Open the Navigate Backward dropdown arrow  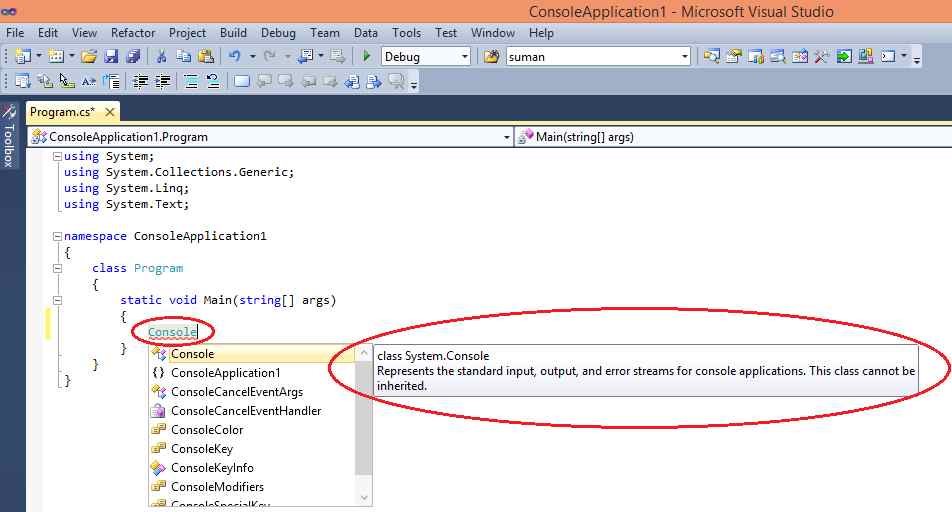[321, 56]
